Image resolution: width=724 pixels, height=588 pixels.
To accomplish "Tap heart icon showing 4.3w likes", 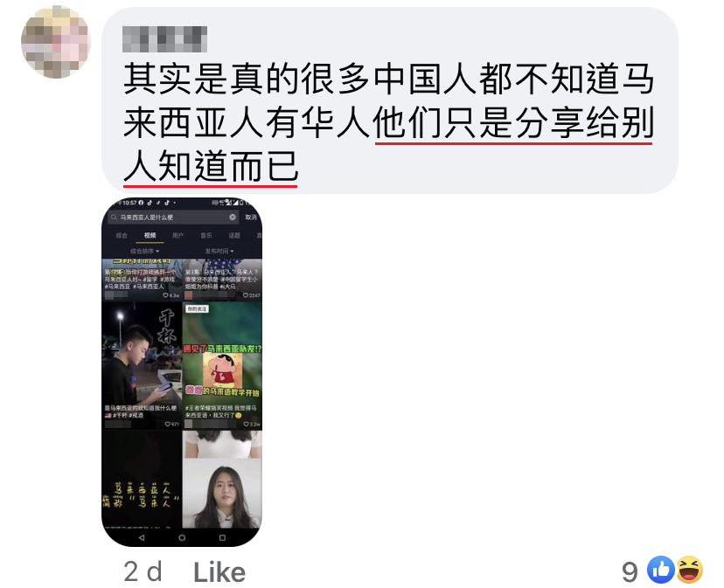I will (166, 295).
